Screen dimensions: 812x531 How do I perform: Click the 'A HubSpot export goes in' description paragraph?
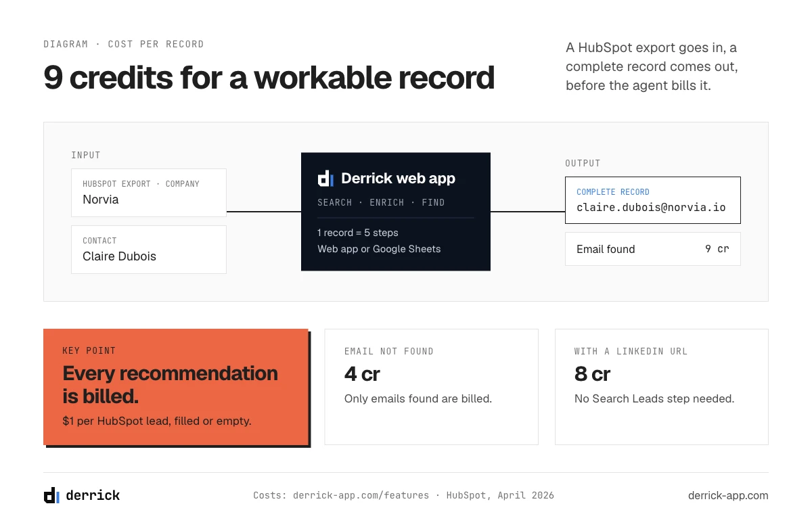click(652, 67)
